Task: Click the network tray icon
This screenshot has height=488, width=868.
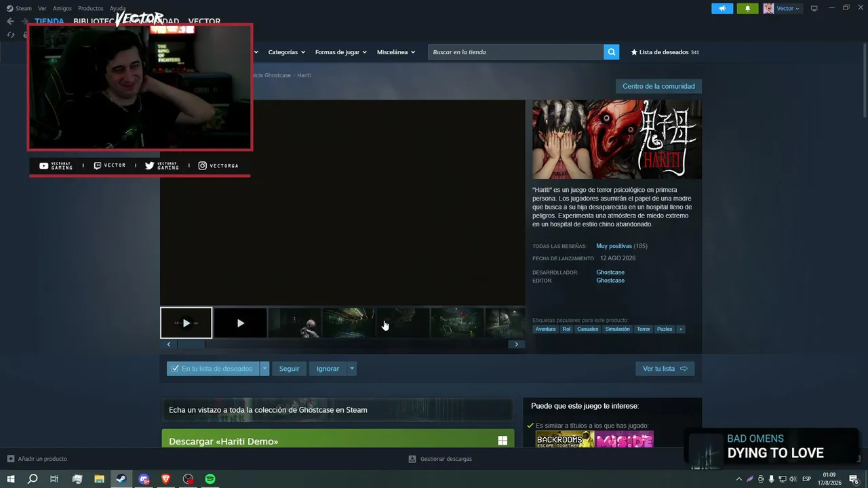Action: (782, 479)
